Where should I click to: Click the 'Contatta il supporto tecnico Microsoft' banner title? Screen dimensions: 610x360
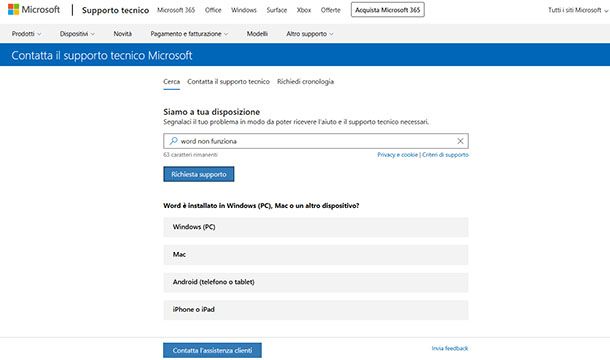point(102,55)
